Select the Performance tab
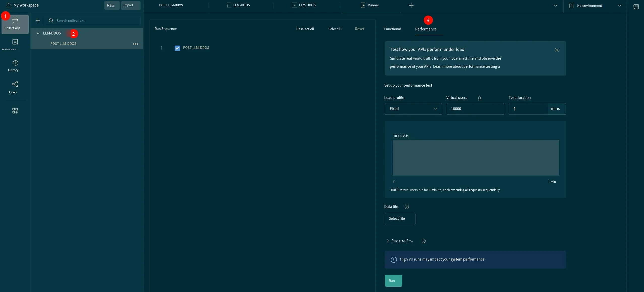The width and height of the screenshot is (644, 292). click(426, 29)
